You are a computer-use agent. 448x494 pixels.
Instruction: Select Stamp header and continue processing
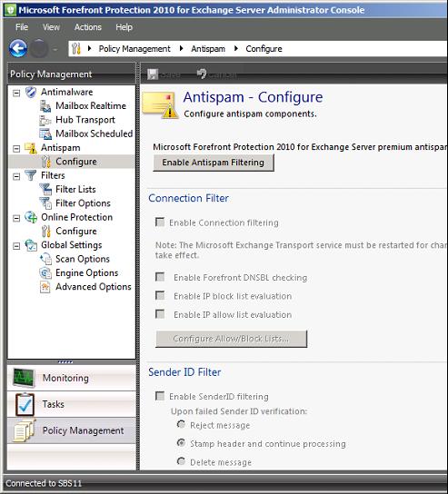pyautogui.click(x=181, y=443)
